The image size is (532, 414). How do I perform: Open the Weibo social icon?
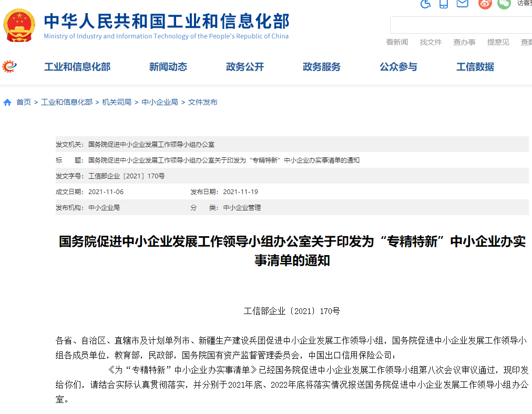tap(485, 4)
